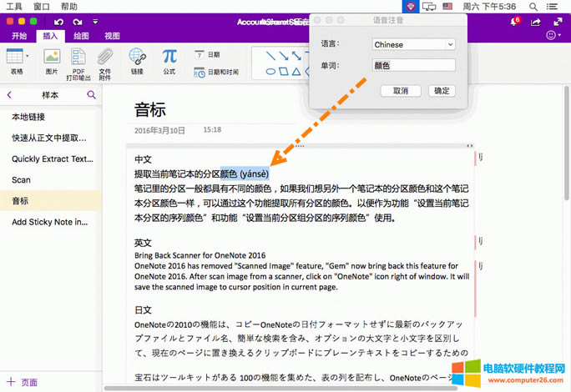Click the PDF printout icon
Viewport: 571px width, 392px height.
[x=78, y=57]
